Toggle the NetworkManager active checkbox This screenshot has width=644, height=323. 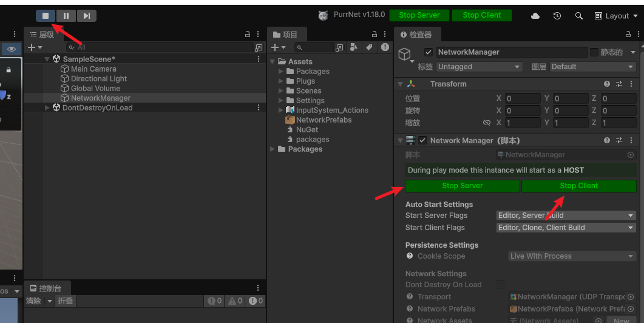429,52
